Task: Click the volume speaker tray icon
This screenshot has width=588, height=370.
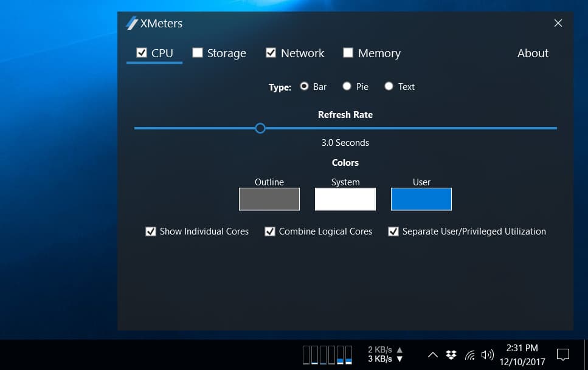Action: 488,355
